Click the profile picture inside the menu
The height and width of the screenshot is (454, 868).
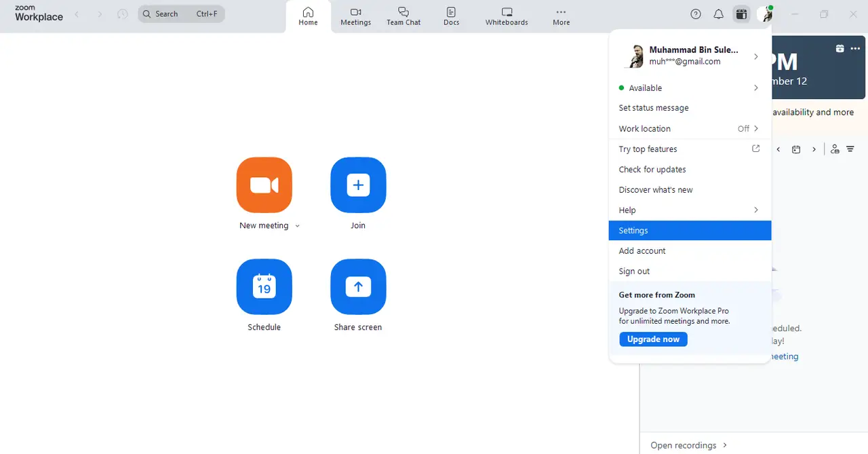click(634, 56)
